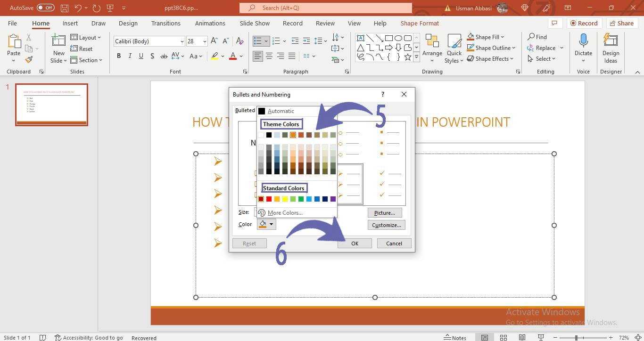644x341 pixels.
Task: Toggle Notes pane in the status bar
Action: (x=455, y=338)
